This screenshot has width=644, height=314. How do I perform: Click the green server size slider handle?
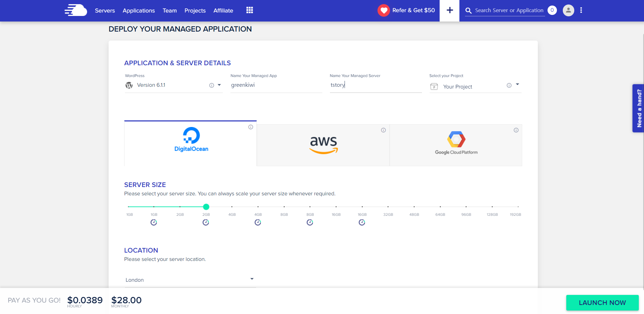pyautogui.click(x=206, y=207)
